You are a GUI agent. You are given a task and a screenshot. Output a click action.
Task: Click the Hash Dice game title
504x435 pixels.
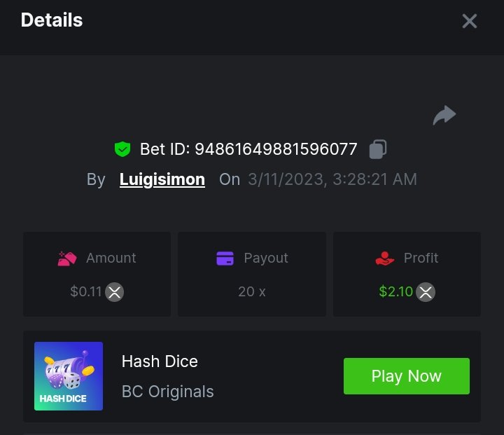160,361
